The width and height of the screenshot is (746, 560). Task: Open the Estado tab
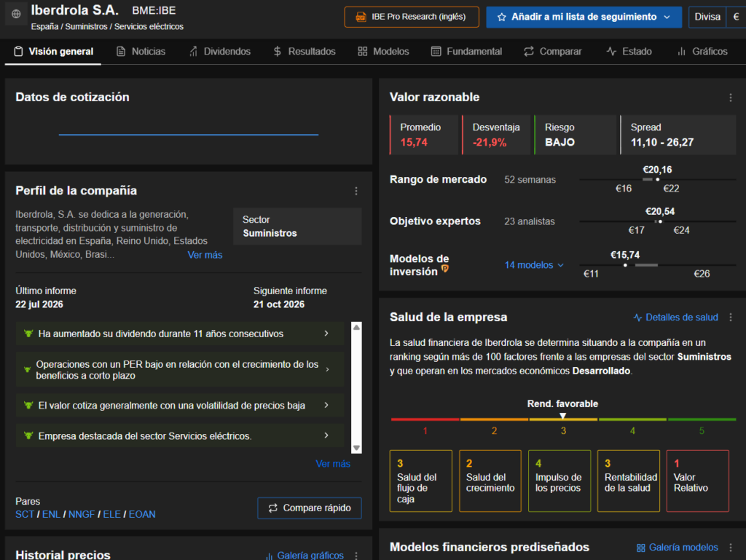tap(629, 52)
